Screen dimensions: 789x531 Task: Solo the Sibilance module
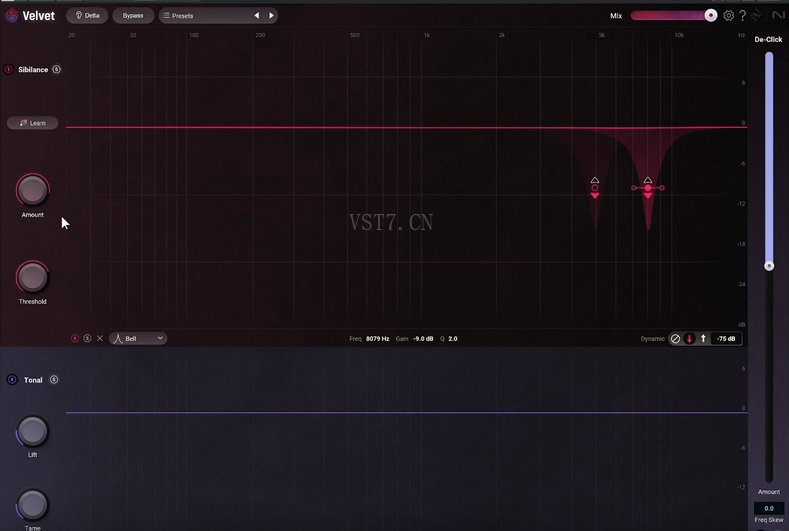coord(56,69)
